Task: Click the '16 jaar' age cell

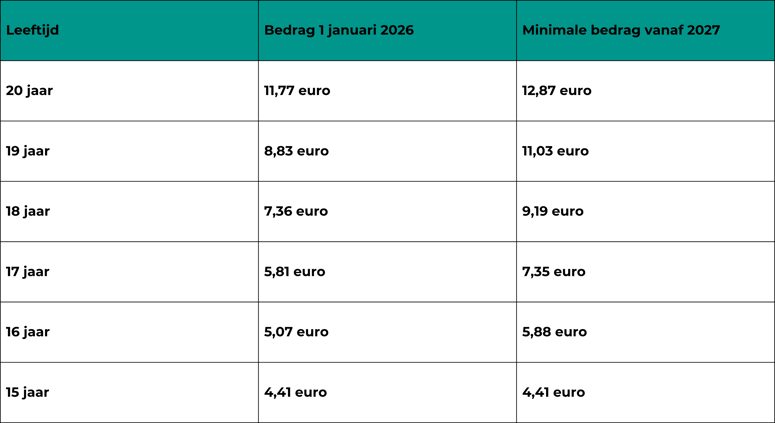Action: 28,332
